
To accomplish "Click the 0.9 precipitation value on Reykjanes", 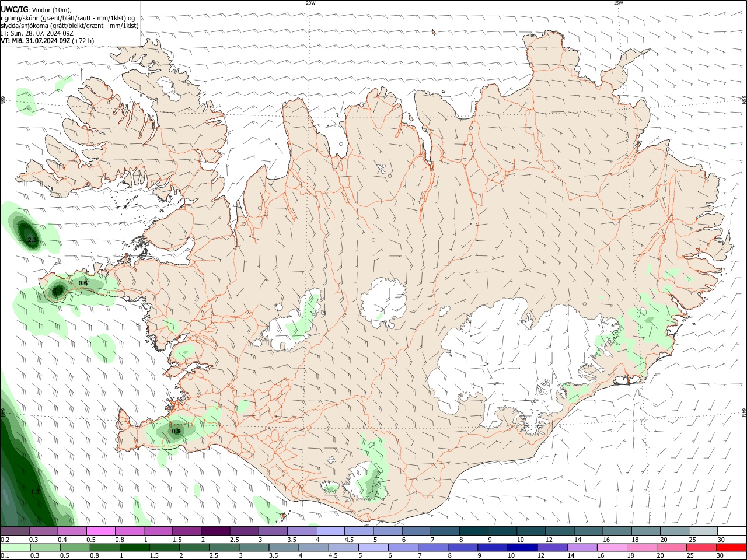I will click(176, 432).
